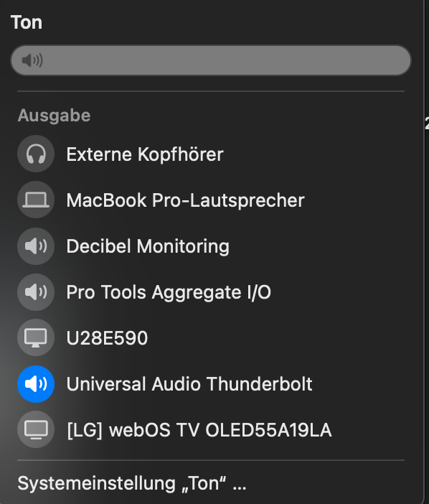Click the headphones icon for Externe Kopfhörer
The image size is (429, 504).
coord(36,154)
